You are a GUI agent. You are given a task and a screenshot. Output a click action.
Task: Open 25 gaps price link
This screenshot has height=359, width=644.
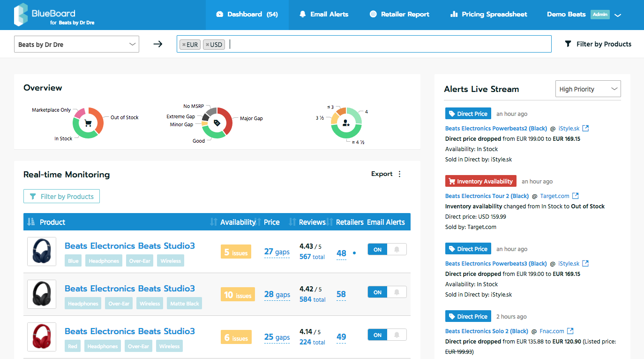tap(277, 337)
